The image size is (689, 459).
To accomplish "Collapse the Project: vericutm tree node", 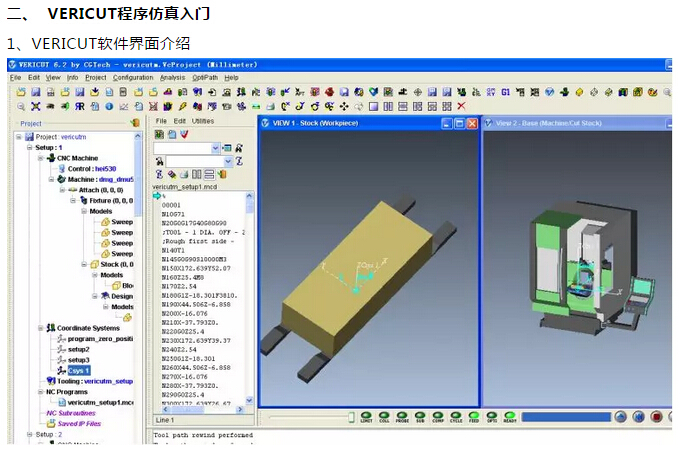I will pos(19,137).
